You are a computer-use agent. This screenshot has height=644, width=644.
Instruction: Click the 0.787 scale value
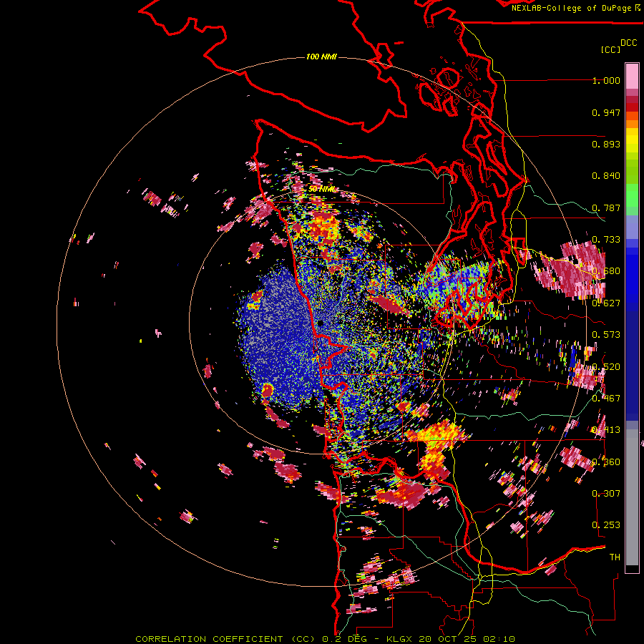coord(606,208)
